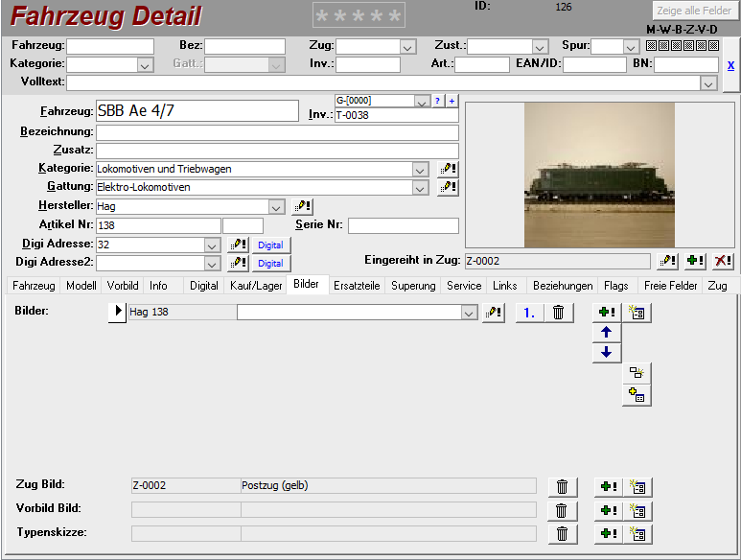Delete the Zug Bild with trash icon
Screen dimensions: 741x560
[x=563, y=487]
